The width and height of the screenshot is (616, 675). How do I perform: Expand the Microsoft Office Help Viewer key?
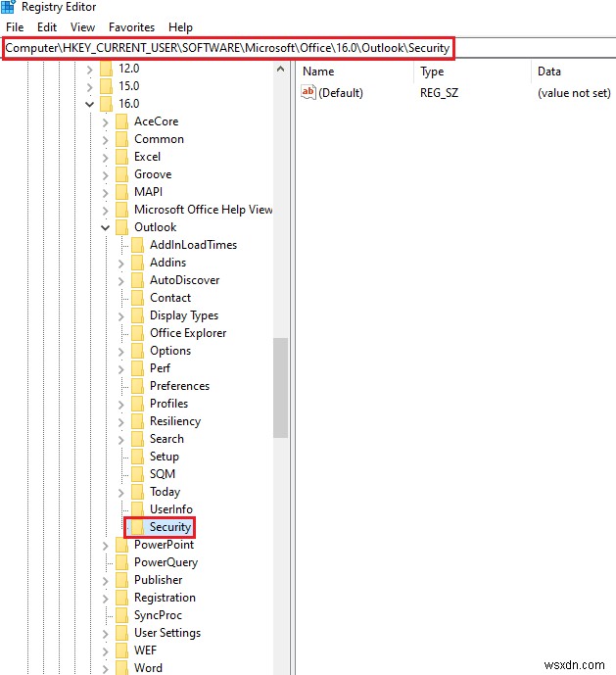106,210
